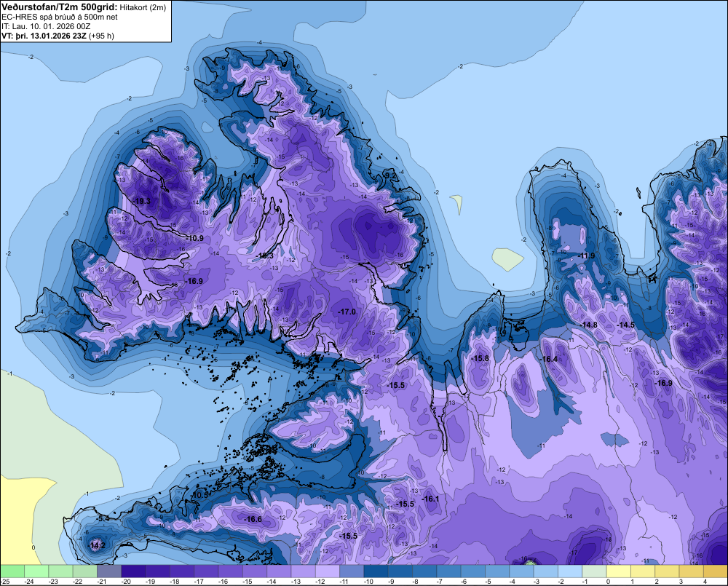Image resolution: width=728 pixels, height=586 pixels.
Task: Click the bold -19.3 temperature label
Action: pyautogui.click(x=142, y=201)
